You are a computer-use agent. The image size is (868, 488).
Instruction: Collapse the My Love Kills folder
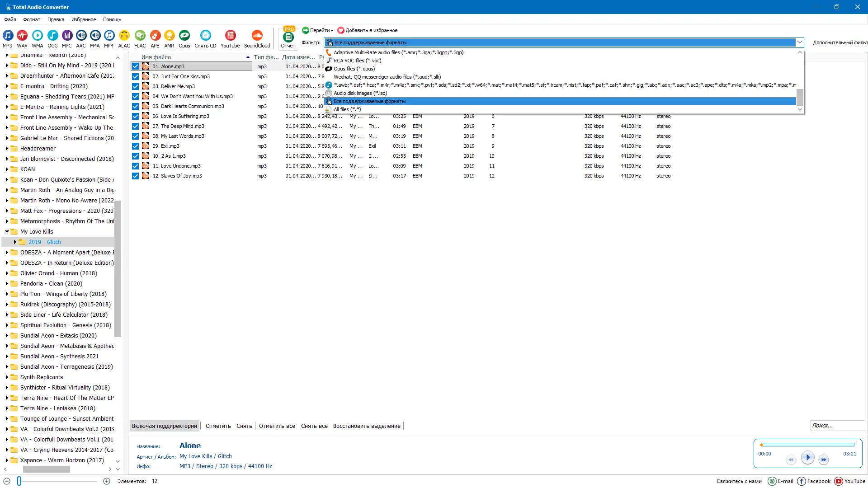[x=7, y=232]
